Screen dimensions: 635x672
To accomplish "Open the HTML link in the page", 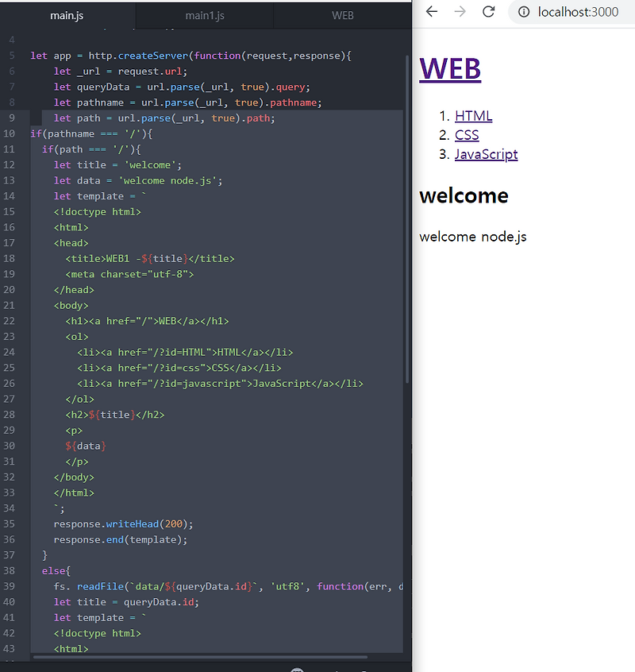I will 473,115.
